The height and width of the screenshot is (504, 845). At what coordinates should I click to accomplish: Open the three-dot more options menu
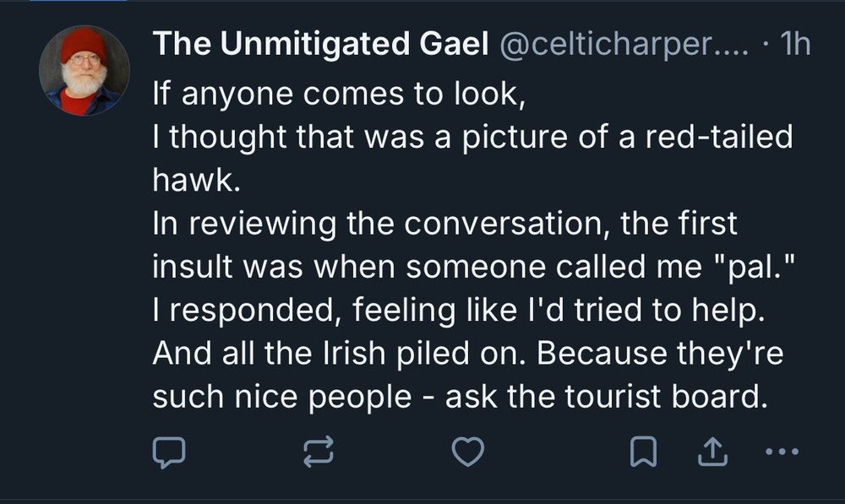(x=781, y=453)
